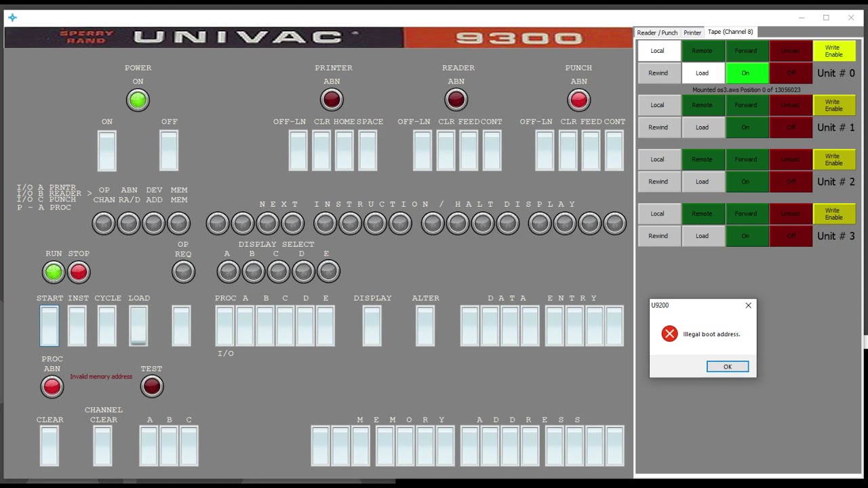Click the READER ABN indicator lamp
This screenshot has height=488, width=868.
click(456, 100)
